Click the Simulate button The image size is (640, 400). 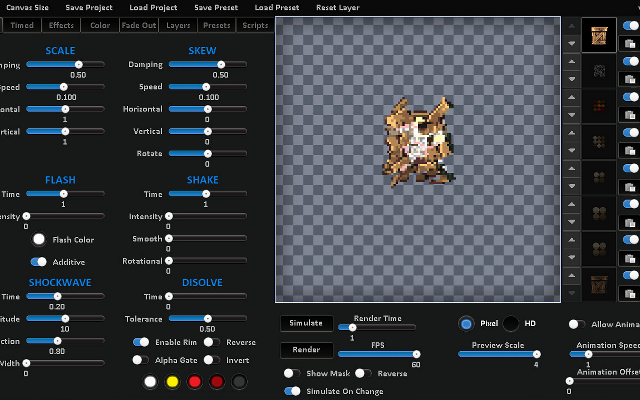coord(306,323)
